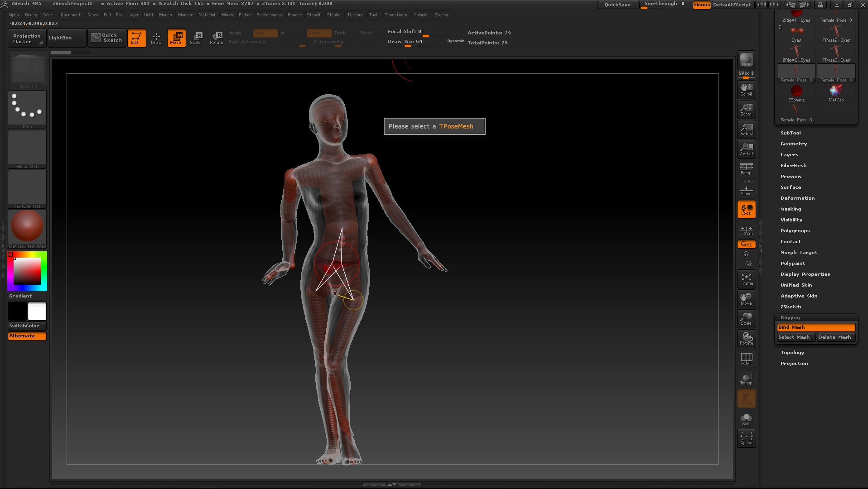This screenshot has width=868, height=489.
Task: Open the Document menu
Action: click(70, 15)
